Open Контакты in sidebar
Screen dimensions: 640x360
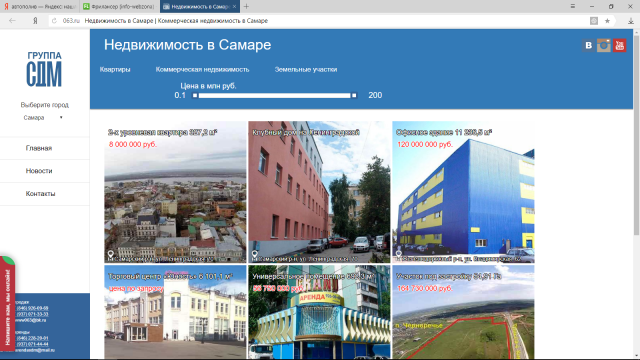coord(40,194)
